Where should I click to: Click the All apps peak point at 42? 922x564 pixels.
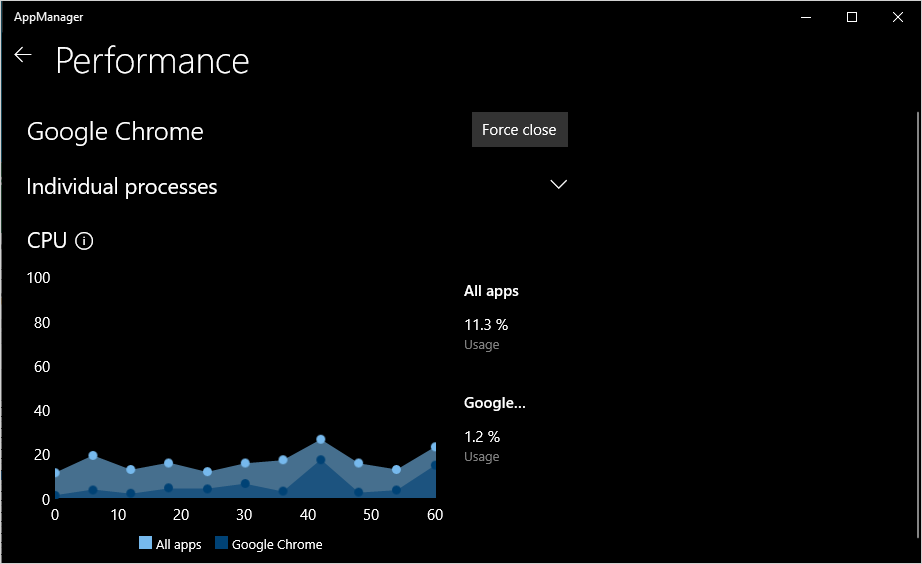320,439
